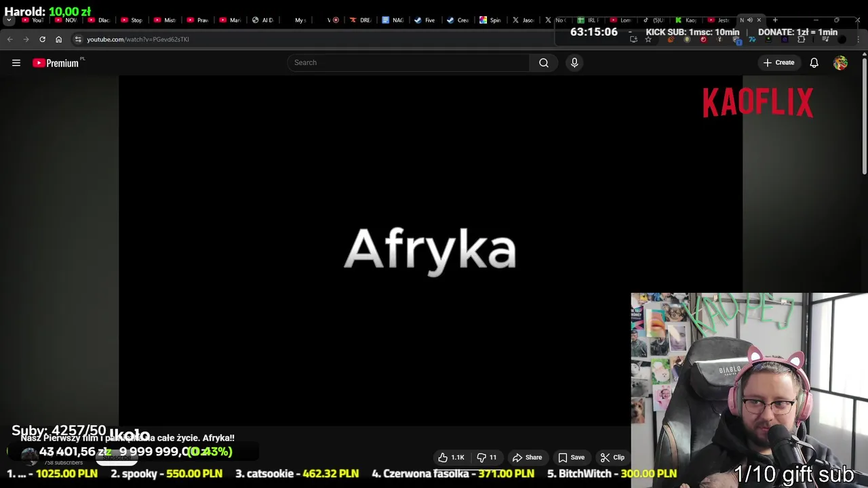Screen dimensions: 868x488
Task: Start voice search with the microphone
Action: click(574, 62)
